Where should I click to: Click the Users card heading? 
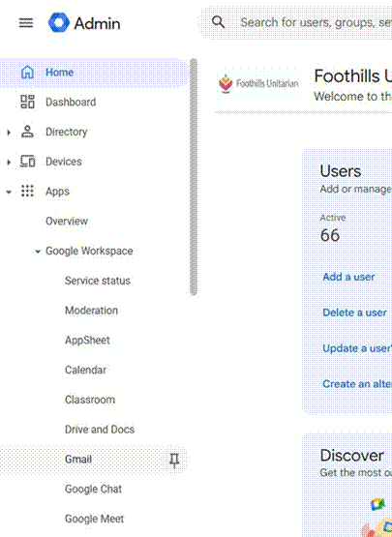pos(341,171)
